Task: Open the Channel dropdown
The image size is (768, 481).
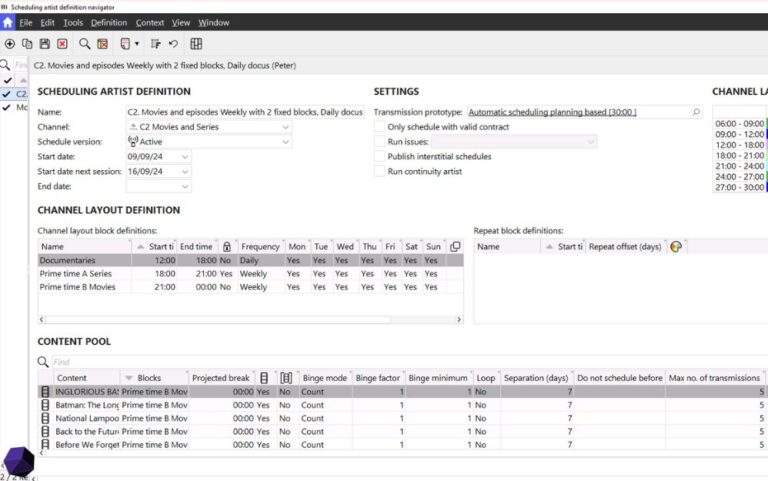Action: click(x=286, y=127)
